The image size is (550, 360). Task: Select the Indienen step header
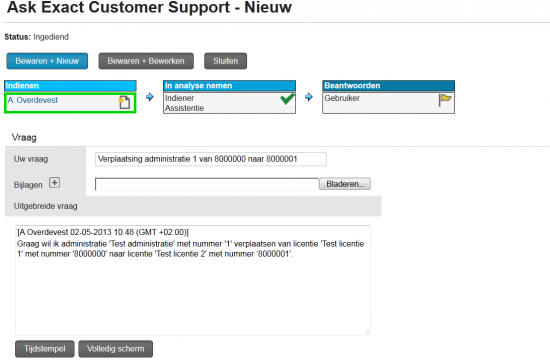click(x=70, y=86)
